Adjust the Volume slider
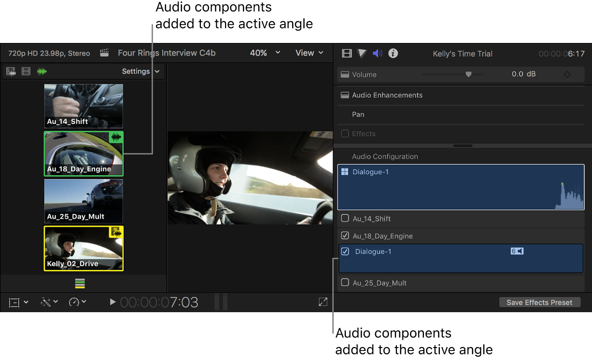Screen dimensions: 592x364 pyautogui.click(x=468, y=74)
